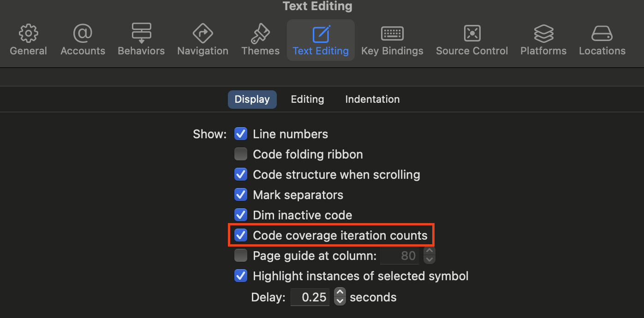Click the Display tab
Viewport: 644px width, 318px height.
[x=252, y=100]
